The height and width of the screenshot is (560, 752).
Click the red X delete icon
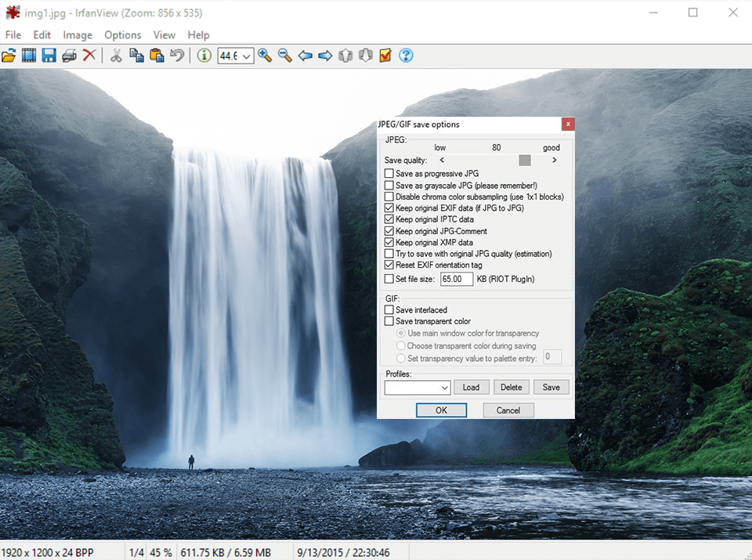point(89,56)
